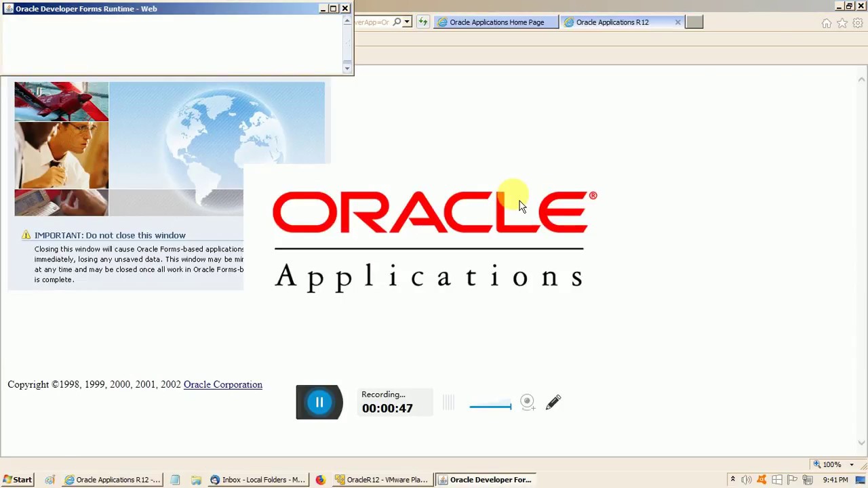Image resolution: width=868 pixels, height=488 pixels.
Task: Minimize the browser window
Action: click(839, 6)
